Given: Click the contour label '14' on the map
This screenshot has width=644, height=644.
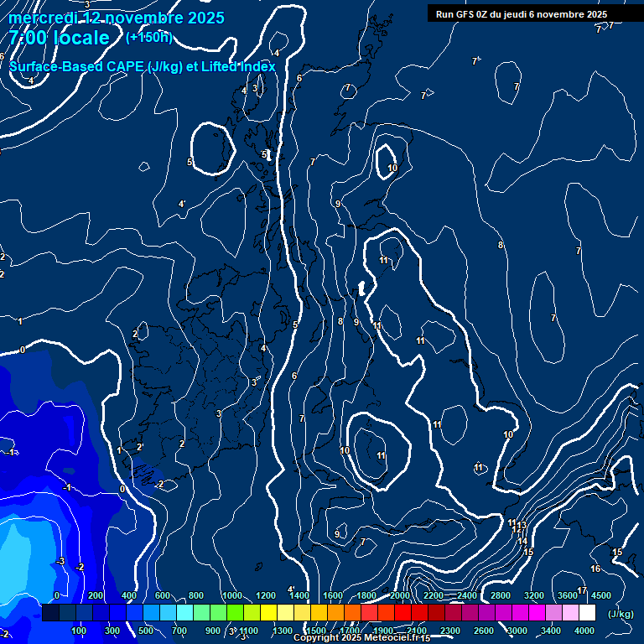Looking at the screenshot, I should [x=522, y=541].
